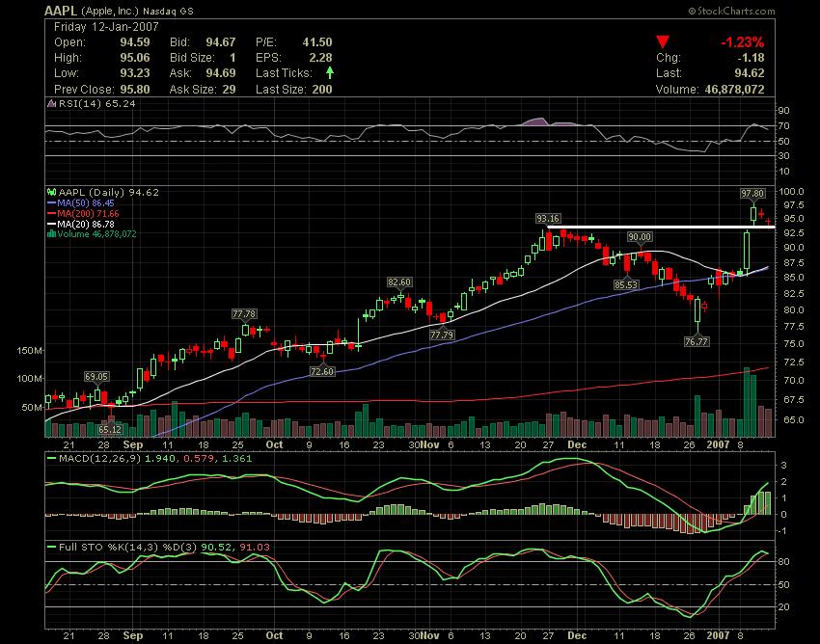Click the Nasdaq GS exchange label
The width and height of the screenshot is (820, 644).
(x=170, y=11)
